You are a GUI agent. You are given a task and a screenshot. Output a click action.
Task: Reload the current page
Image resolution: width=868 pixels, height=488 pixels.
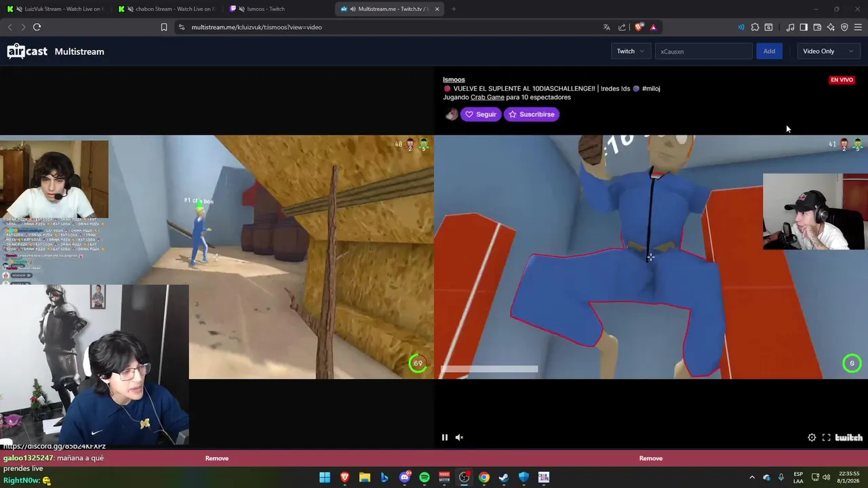(37, 27)
